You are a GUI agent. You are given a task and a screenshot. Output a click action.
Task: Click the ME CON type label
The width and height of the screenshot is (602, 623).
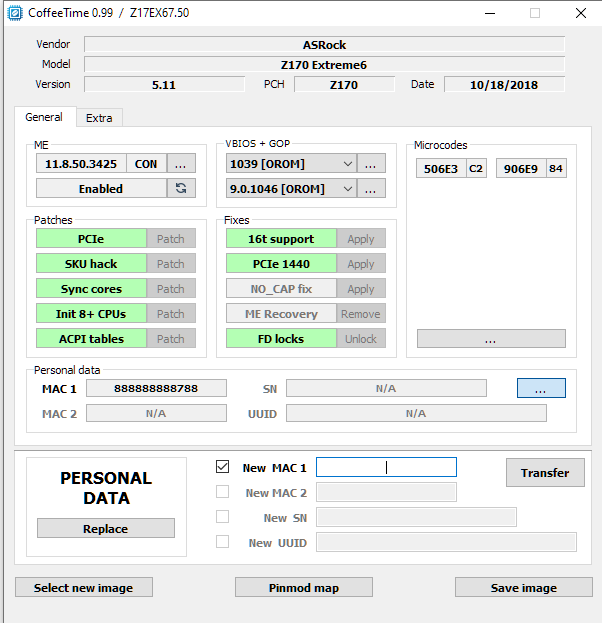(146, 164)
